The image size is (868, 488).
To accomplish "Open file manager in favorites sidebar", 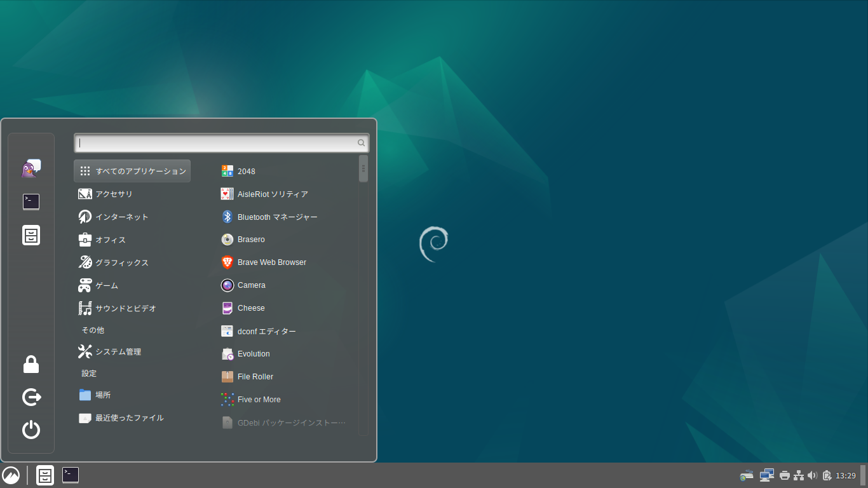I will coord(31,235).
